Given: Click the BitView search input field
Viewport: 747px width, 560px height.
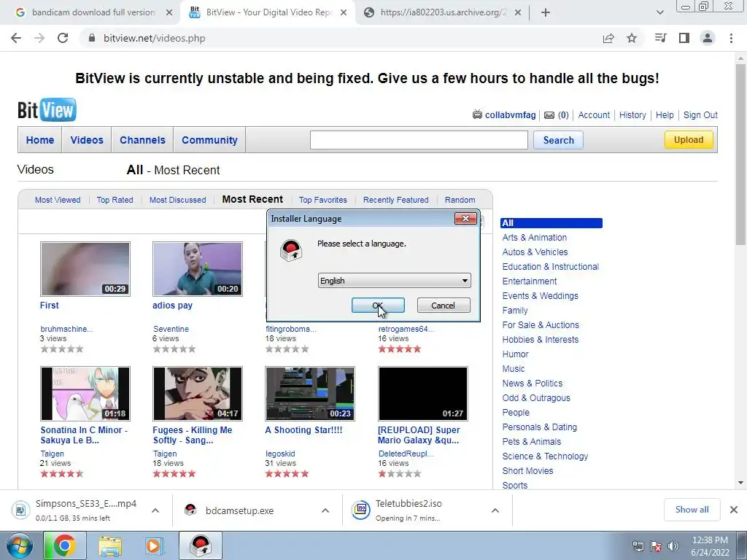Looking at the screenshot, I should [419, 140].
